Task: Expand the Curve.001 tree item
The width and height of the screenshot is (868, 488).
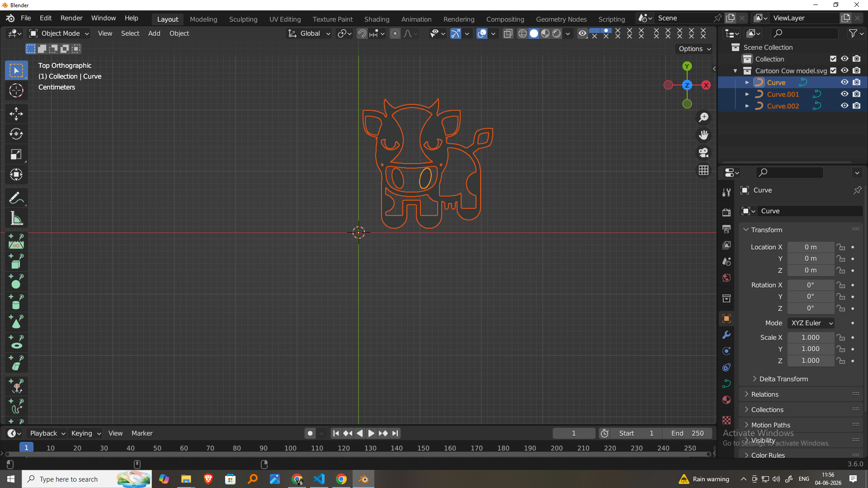Action: (x=747, y=94)
